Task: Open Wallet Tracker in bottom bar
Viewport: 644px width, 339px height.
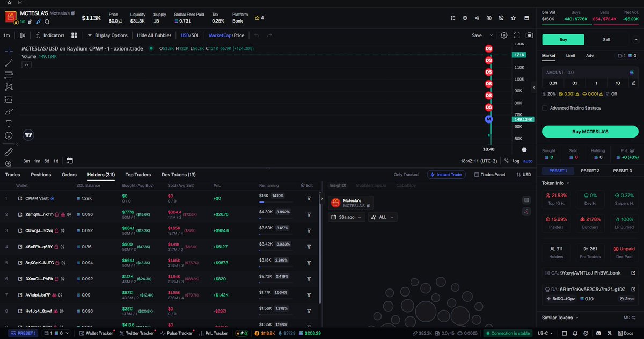Action: [97, 333]
